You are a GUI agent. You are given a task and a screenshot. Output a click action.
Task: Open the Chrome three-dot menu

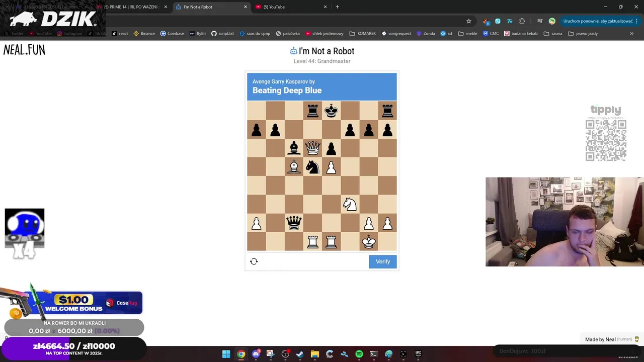pos(636,21)
